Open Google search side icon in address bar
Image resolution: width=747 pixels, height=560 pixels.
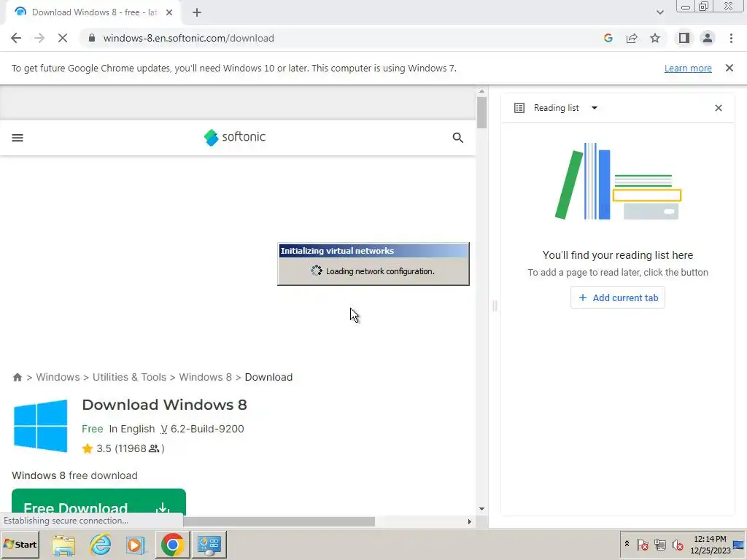(x=608, y=38)
